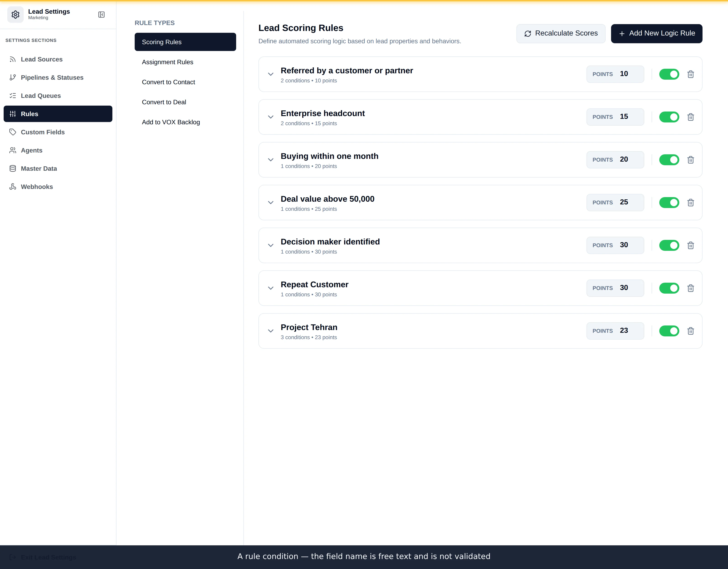Click Add New Logic Rule button
This screenshot has height=569, width=728.
click(657, 33)
